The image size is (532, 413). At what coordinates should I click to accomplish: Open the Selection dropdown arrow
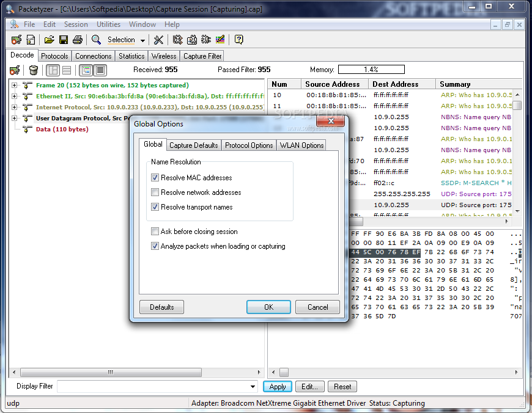(143, 40)
